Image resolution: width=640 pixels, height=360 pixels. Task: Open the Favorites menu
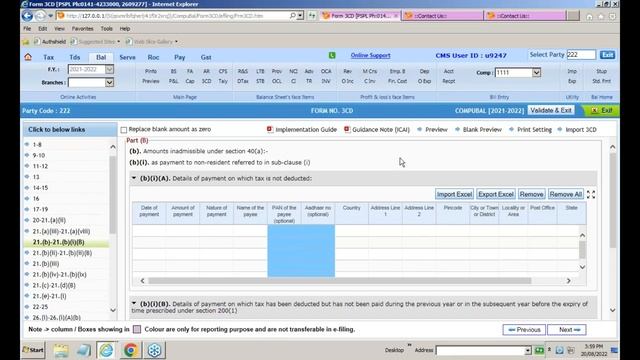82,29
